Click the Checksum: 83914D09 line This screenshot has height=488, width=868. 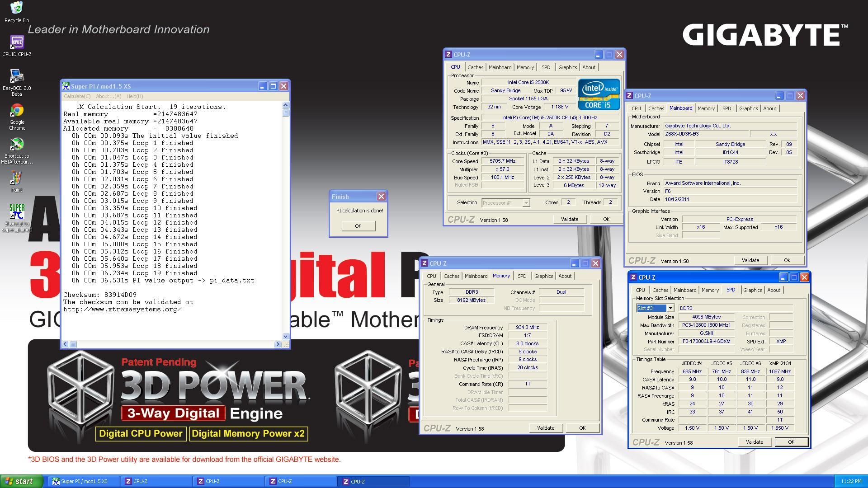pos(100,295)
